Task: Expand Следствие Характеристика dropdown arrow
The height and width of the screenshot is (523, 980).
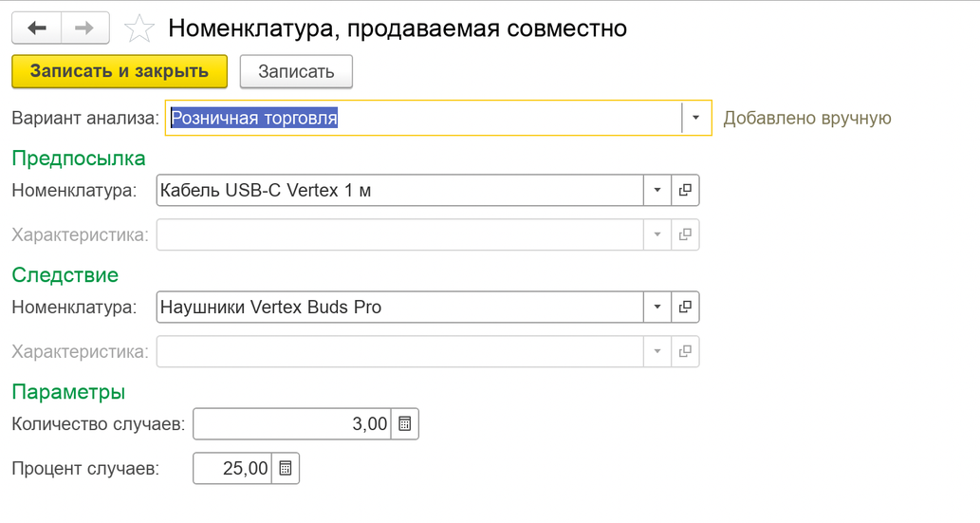Action: point(657,351)
